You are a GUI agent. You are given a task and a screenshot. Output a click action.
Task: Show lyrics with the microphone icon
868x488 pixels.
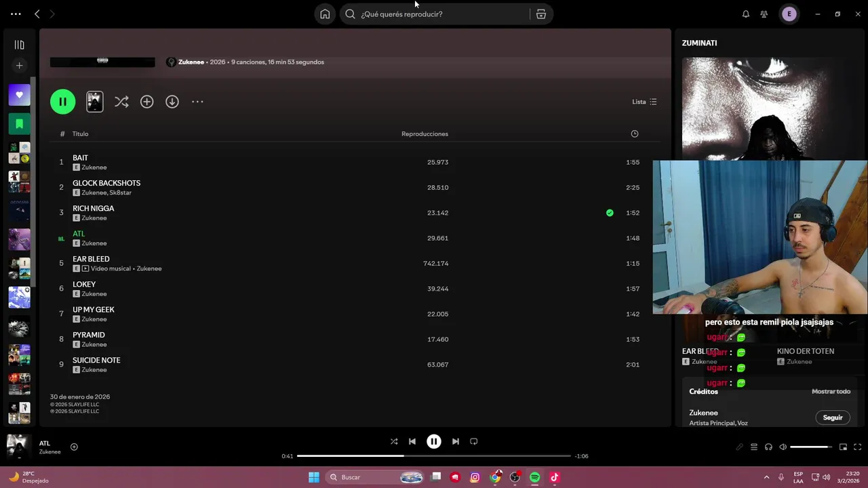pos(739,447)
